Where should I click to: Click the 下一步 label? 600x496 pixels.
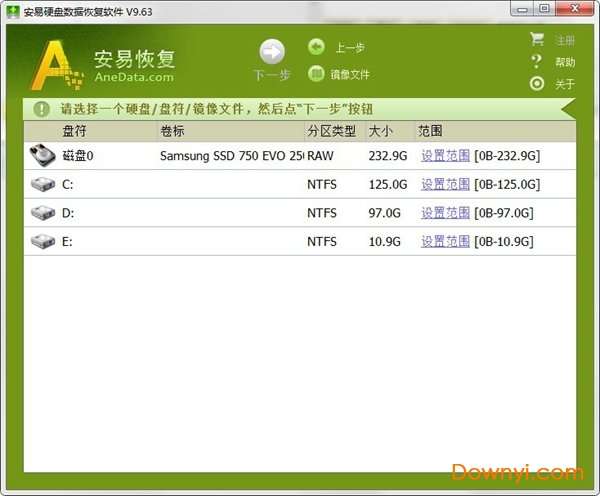272,75
